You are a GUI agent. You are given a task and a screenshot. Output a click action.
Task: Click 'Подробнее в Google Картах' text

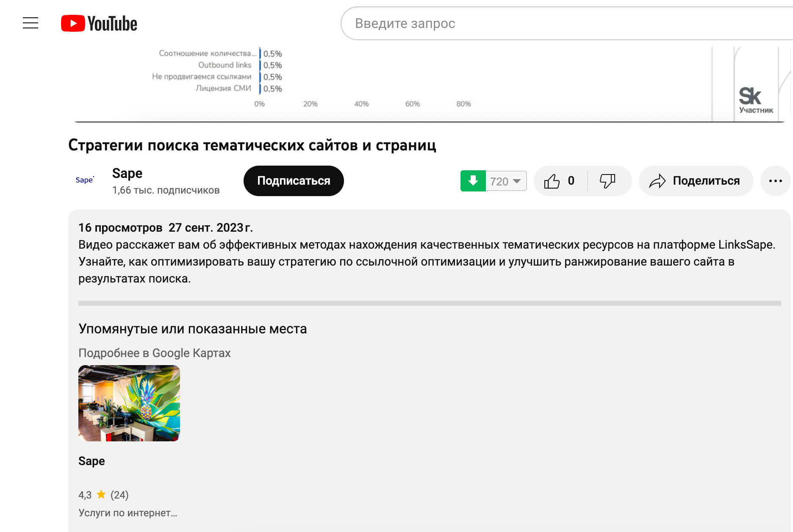[155, 353]
